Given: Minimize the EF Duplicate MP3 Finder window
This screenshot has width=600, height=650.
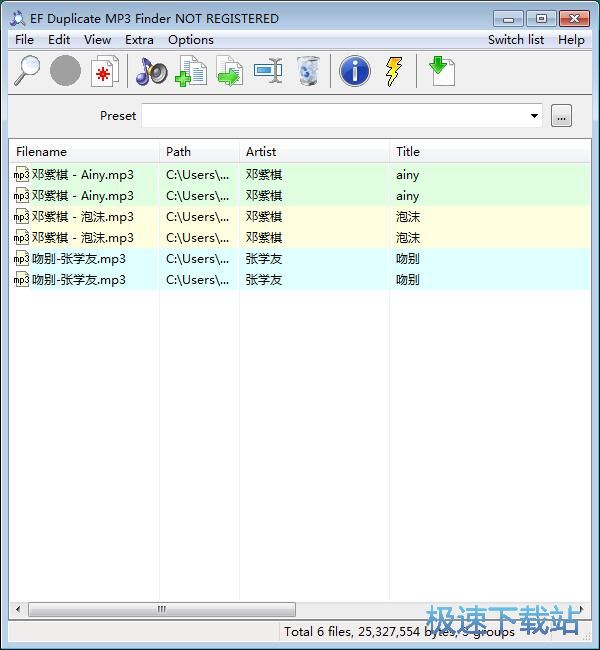Looking at the screenshot, I should click(x=508, y=19).
